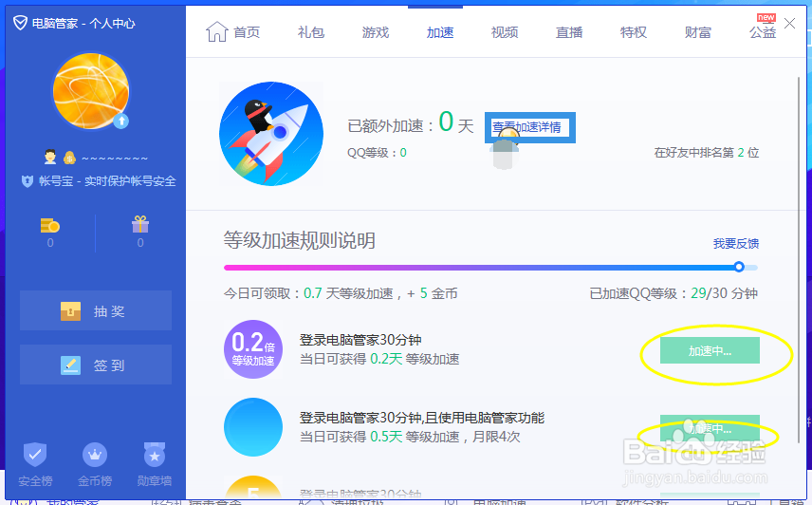Click the small user face icon

click(x=50, y=157)
